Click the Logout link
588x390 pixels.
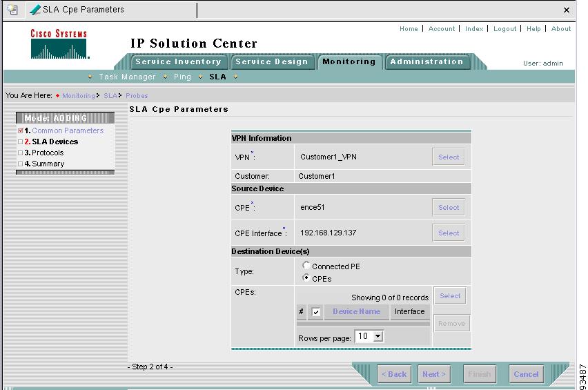[x=504, y=29]
